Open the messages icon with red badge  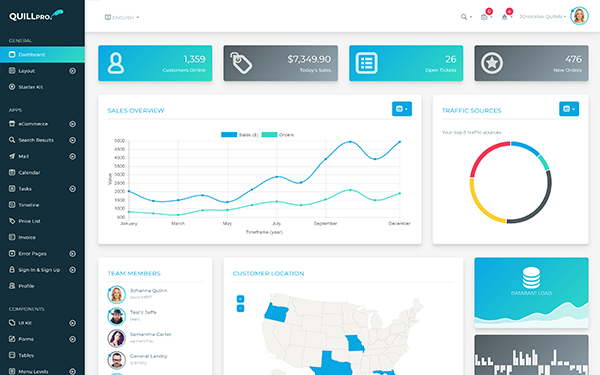[485, 16]
